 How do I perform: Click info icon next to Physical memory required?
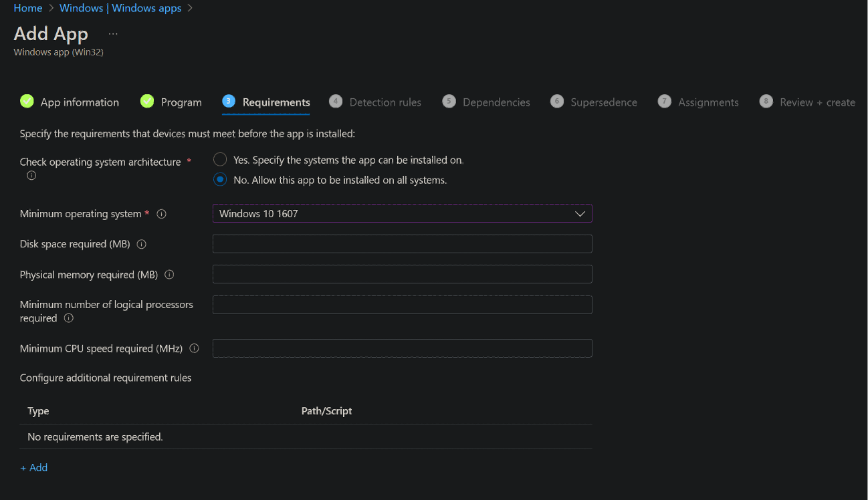point(169,275)
